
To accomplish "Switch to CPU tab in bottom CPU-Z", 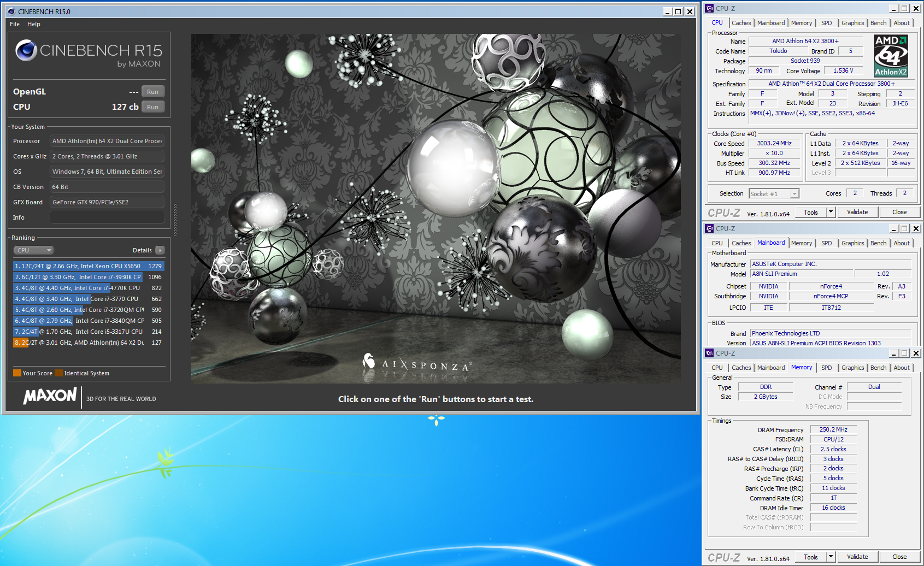I will [x=717, y=368].
